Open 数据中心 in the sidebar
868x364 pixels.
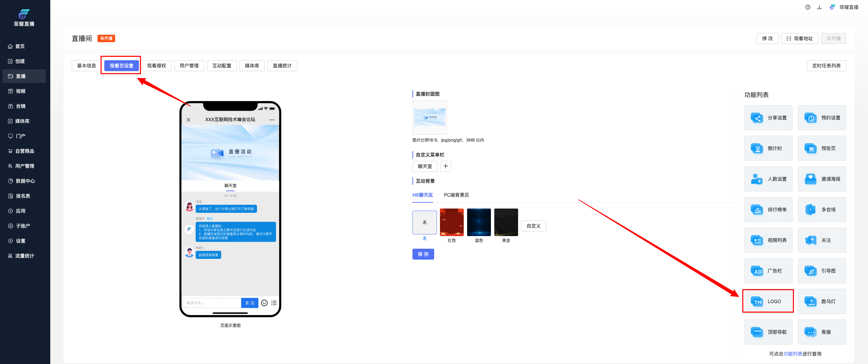[25, 181]
